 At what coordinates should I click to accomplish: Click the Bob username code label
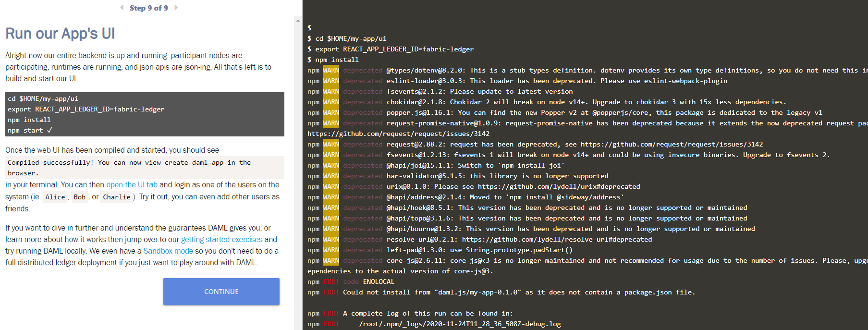[80, 197]
